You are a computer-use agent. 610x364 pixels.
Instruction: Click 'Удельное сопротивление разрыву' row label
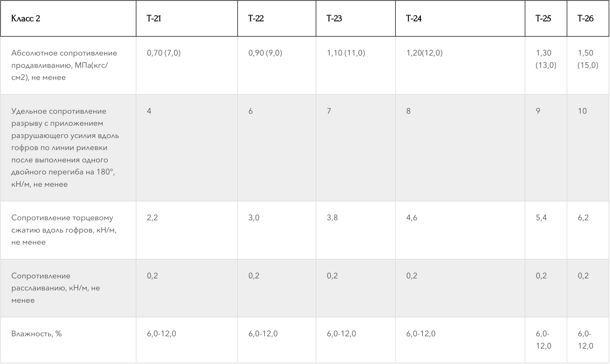click(x=65, y=147)
